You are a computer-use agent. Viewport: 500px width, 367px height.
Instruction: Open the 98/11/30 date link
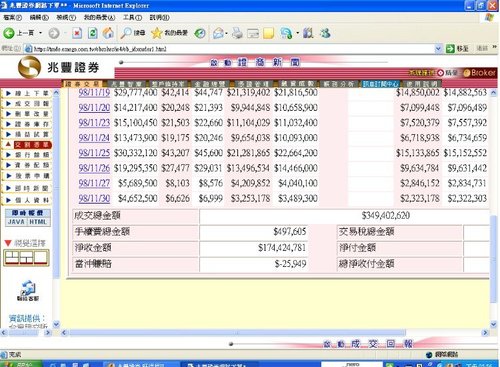click(x=94, y=199)
